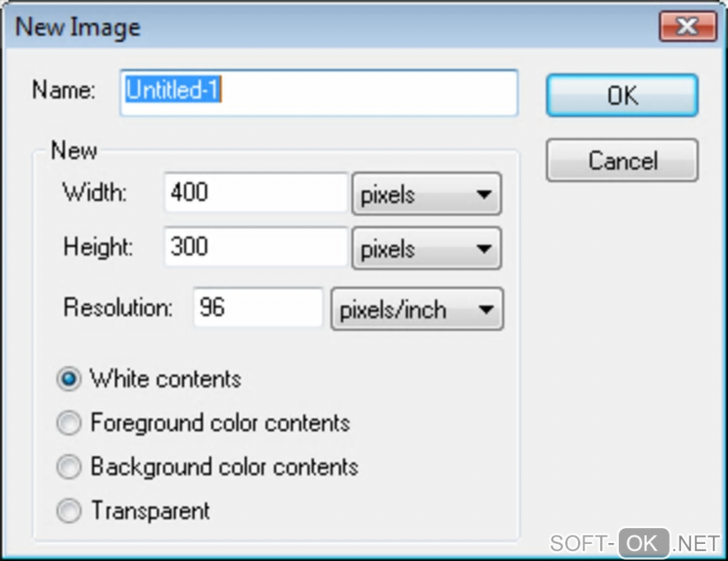Enable the Transparent contents option
The width and height of the screenshot is (728, 561).
pyautogui.click(x=69, y=511)
